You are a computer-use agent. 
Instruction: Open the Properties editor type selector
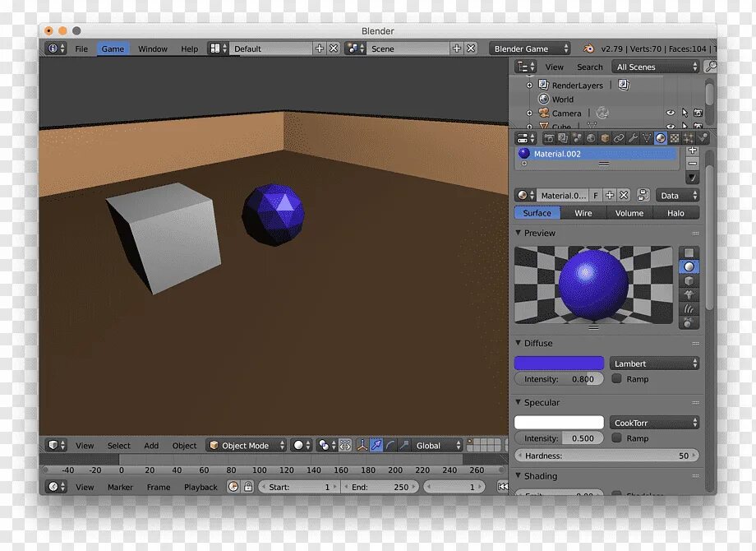(x=526, y=138)
